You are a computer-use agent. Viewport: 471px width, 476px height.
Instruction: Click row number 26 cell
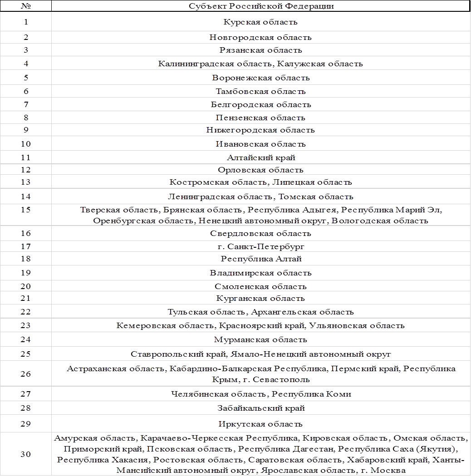pos(26,373)
